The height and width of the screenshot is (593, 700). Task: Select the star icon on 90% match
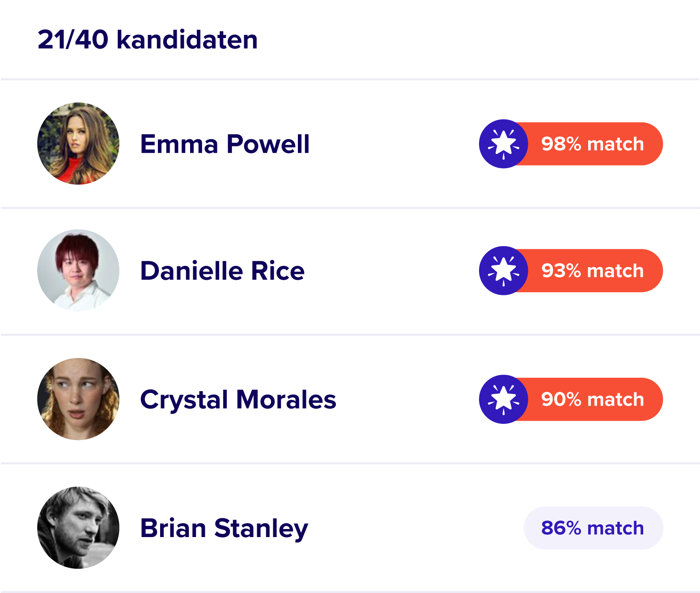[x=504, y=399]
